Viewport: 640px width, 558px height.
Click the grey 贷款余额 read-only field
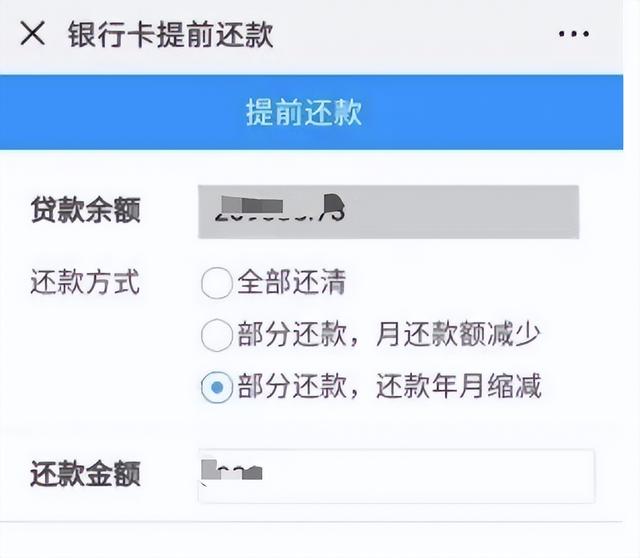388,211
